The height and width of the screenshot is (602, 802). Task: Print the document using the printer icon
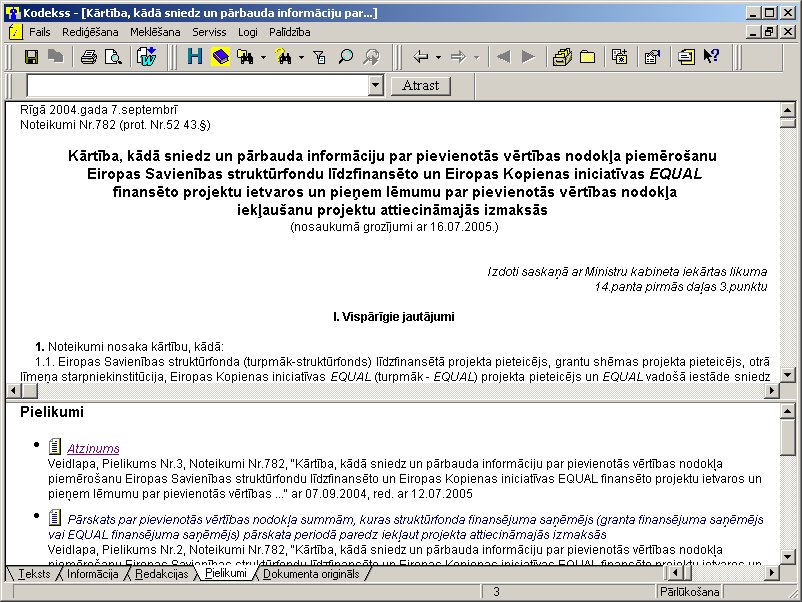point(88,57)
